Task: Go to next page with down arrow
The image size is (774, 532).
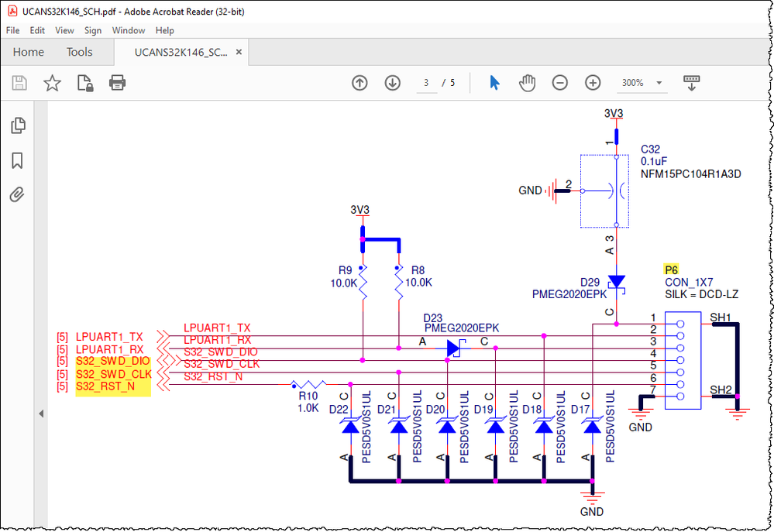Action: pyautogui.click(x=394, y=83)
